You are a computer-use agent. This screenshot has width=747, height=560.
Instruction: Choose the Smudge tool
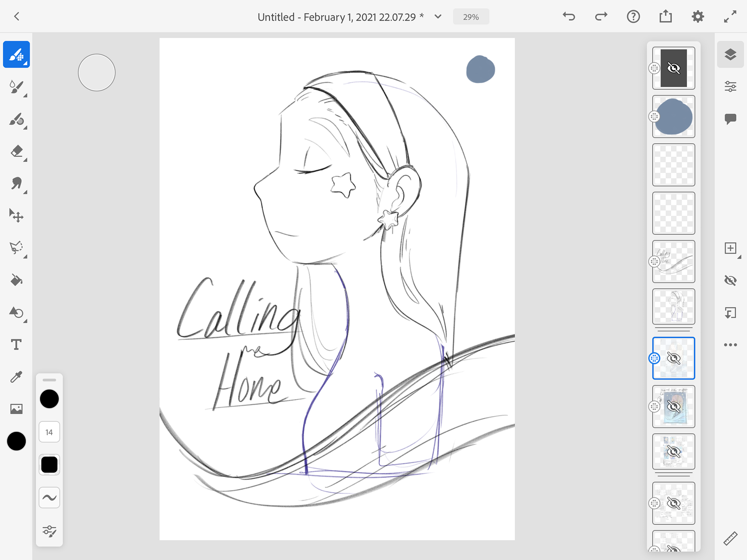click(16, 184)
